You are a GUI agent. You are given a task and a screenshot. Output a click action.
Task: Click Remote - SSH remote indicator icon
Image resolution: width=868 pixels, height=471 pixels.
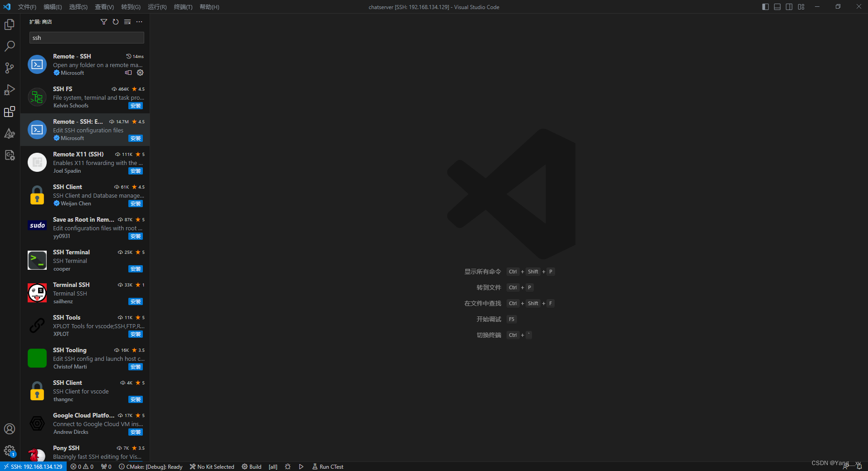tap(128, 73)
